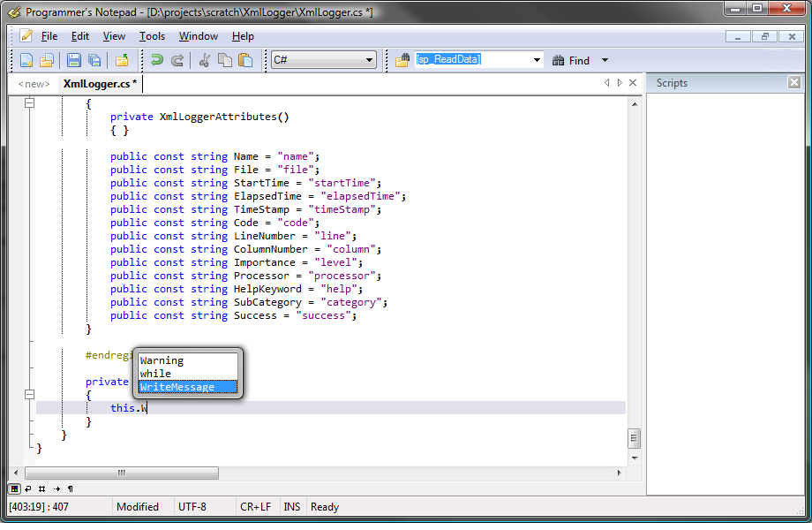
Task: Click the New file toolbar icon
Action: click(26, 60)
